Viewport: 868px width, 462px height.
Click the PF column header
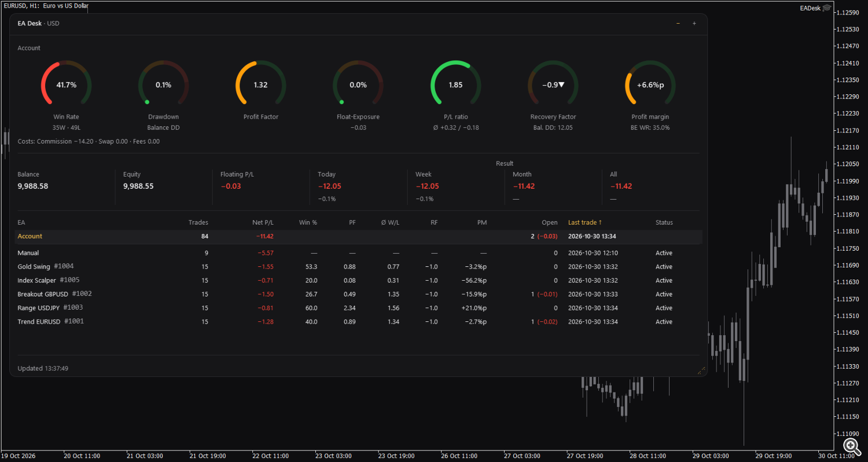352,222
